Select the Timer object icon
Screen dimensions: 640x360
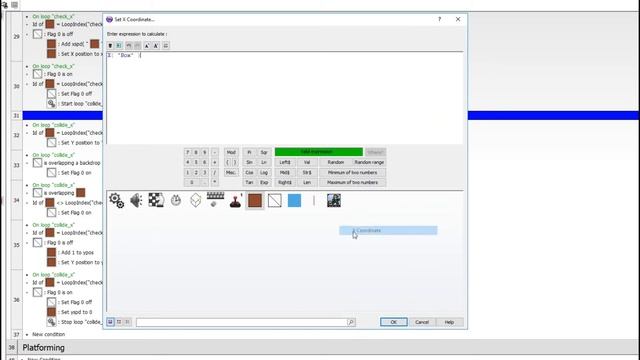pos(176,200)
